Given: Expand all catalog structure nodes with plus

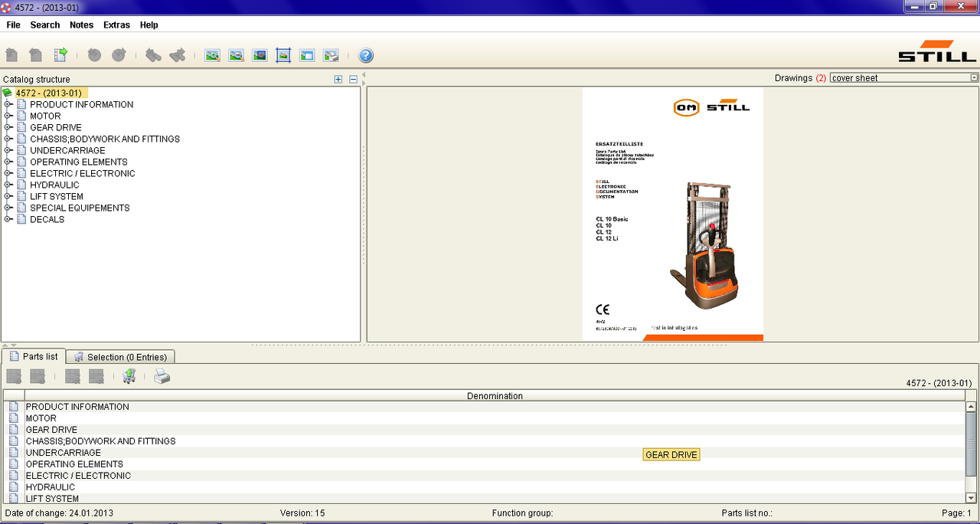Looking at the screenshot, I should (338, 80).
